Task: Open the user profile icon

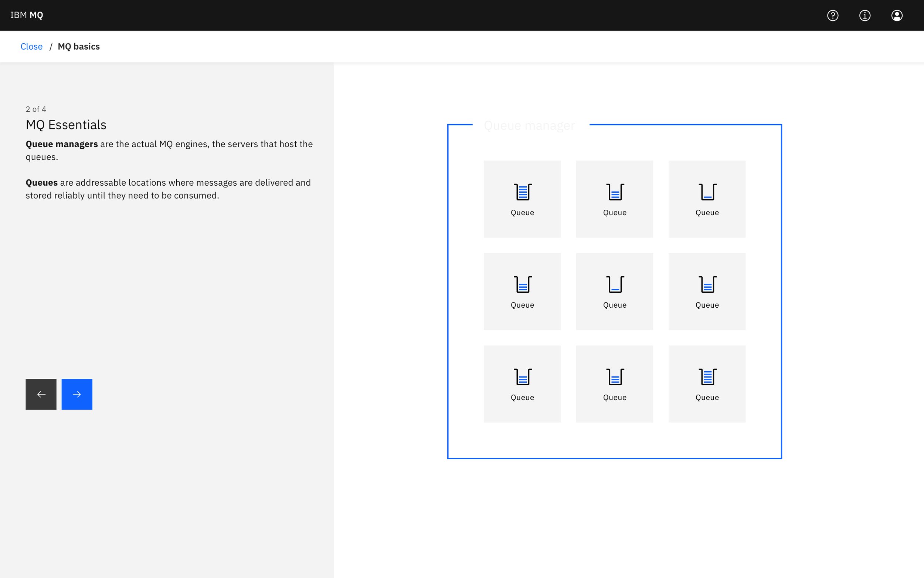Action: click(x=897, y=15)
